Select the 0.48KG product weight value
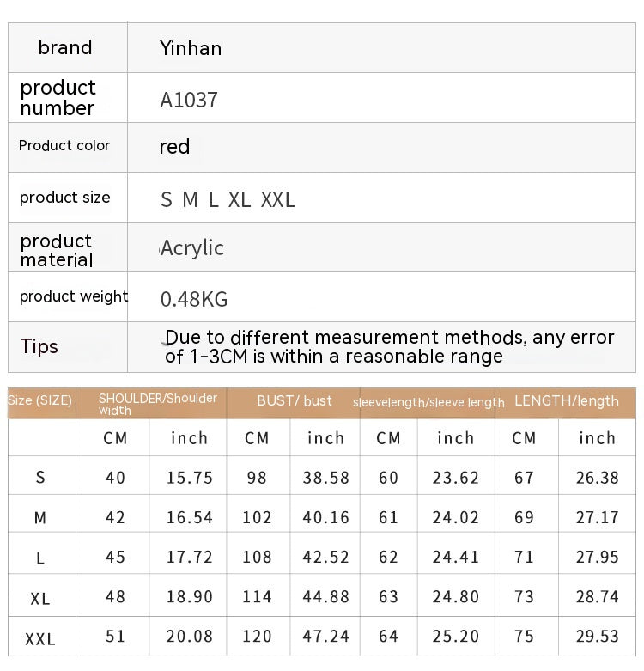Viewport: 644px width, 671px height. 194,299
